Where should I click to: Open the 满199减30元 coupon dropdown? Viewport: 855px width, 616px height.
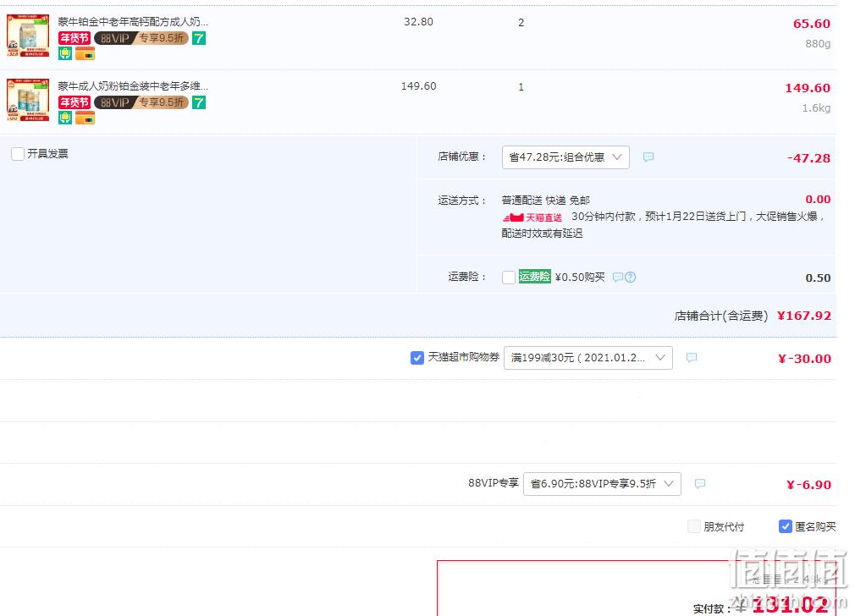click(x=587, y=358)
